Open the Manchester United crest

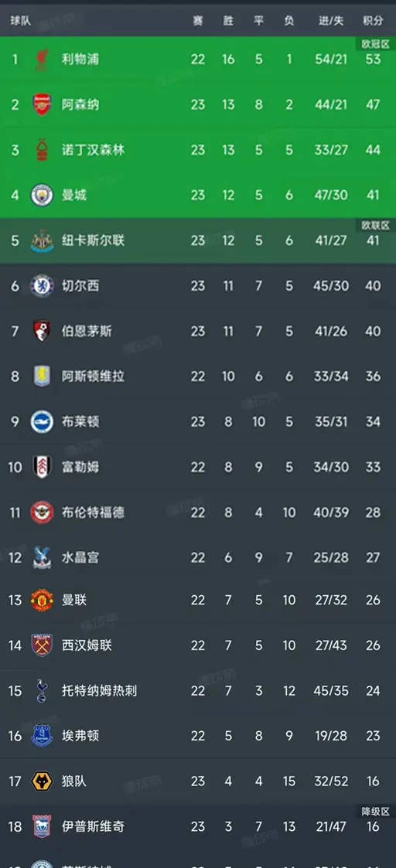42,600
